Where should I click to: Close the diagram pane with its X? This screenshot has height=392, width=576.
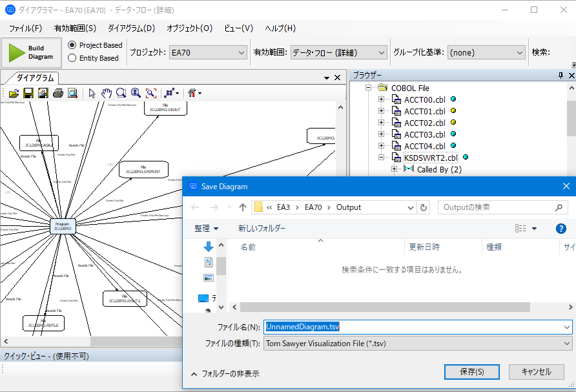pyautogui.click(x=337, y=78)
